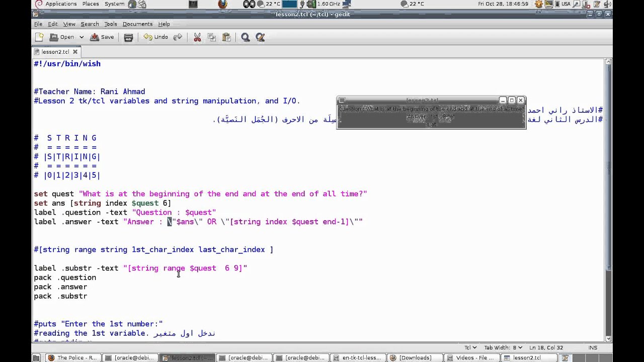This screenshot has height=362, width=644.
Task: Open the Tools menu
Action: (x=111, y=24)
